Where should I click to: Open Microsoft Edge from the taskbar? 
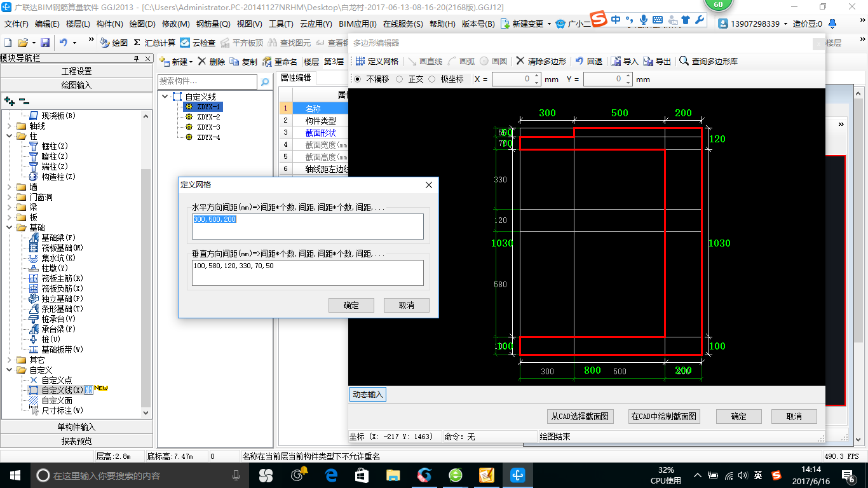[x=331, y=475]
